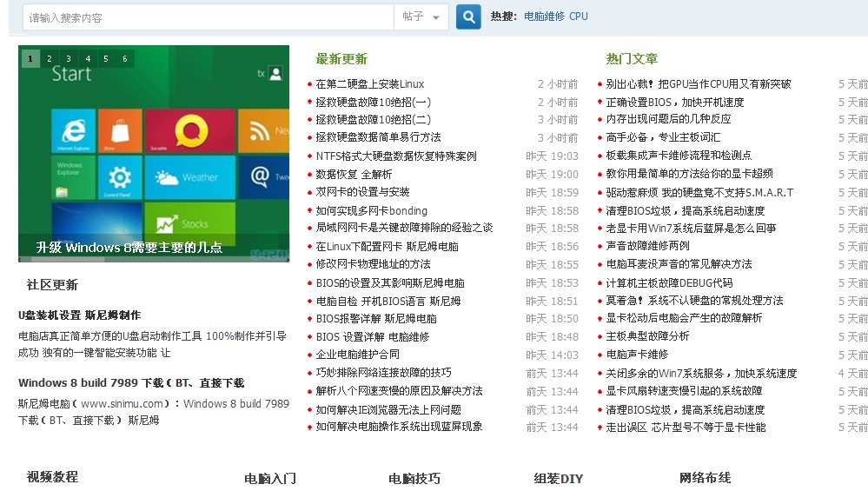868x491 pixels.
Task: Open hot article 声音故障维修两例
Action: pyautogui.click(x=647, y=246)
